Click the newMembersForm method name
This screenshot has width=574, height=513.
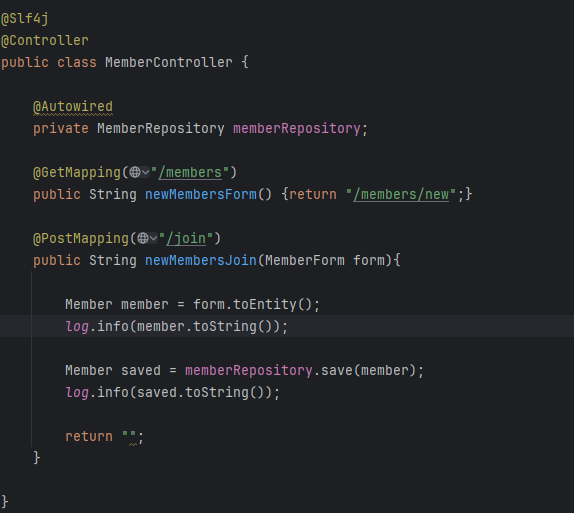tap(201, 194)
